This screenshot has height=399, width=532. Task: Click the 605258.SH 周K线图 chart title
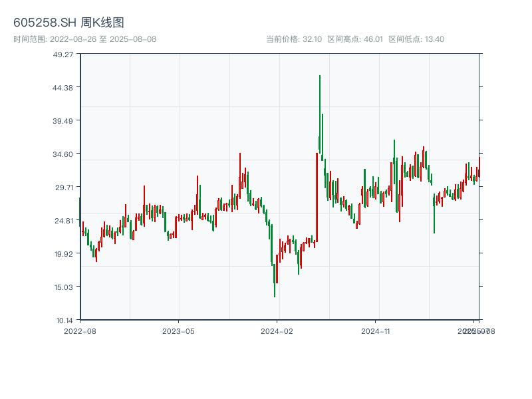click(68, 23)
